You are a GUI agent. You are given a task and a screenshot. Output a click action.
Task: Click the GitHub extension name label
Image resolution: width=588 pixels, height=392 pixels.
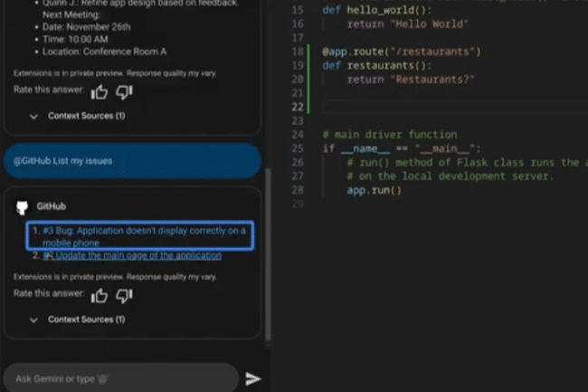click(x=52, y=206)
